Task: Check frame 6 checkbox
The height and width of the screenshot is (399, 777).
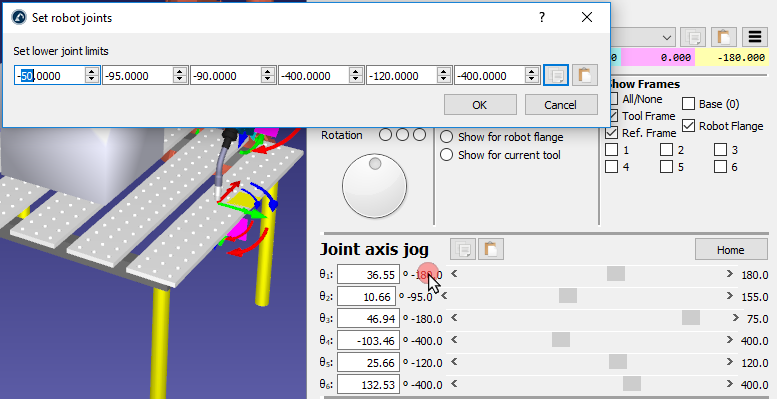Action: coord(721,167)
